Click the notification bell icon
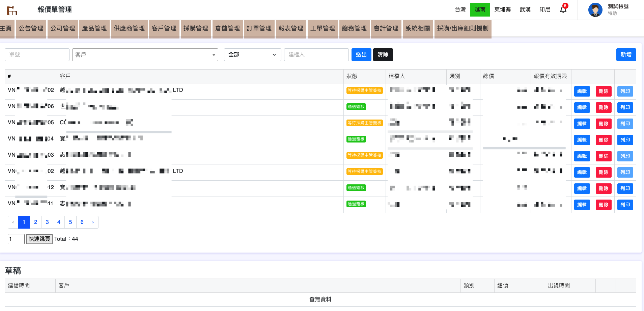644x311 pixels. click(x=563, y=10)
